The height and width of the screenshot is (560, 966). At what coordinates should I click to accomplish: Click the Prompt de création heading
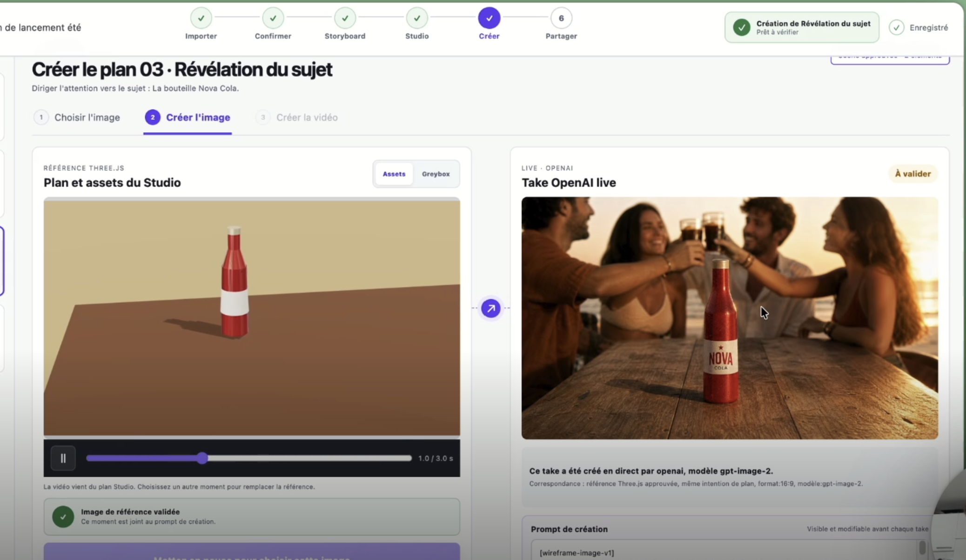pyautogui.click(x=569, y=529)
